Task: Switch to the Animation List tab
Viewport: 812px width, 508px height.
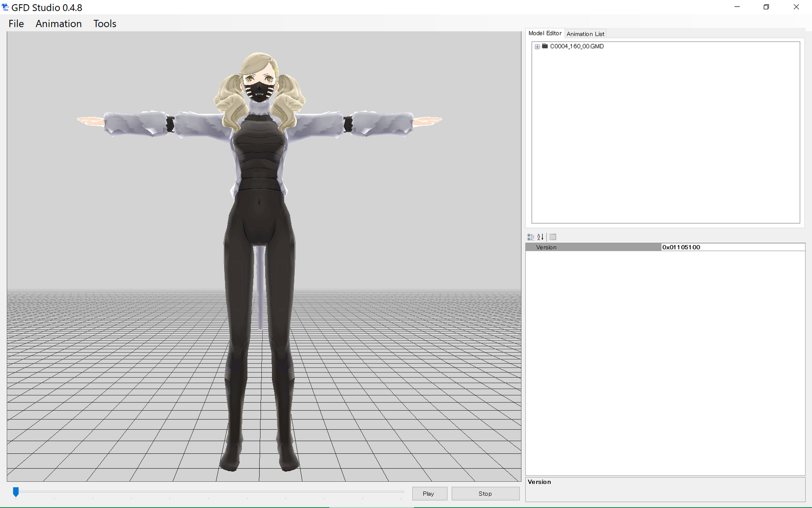Action: coord(585,34)
